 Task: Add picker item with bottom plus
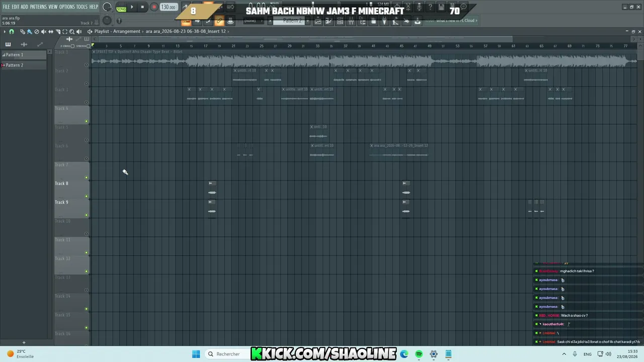click(24, 343)
